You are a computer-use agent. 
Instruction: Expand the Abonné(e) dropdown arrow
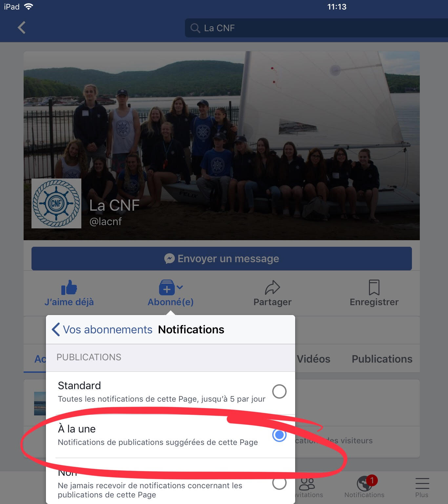point(179,287)
